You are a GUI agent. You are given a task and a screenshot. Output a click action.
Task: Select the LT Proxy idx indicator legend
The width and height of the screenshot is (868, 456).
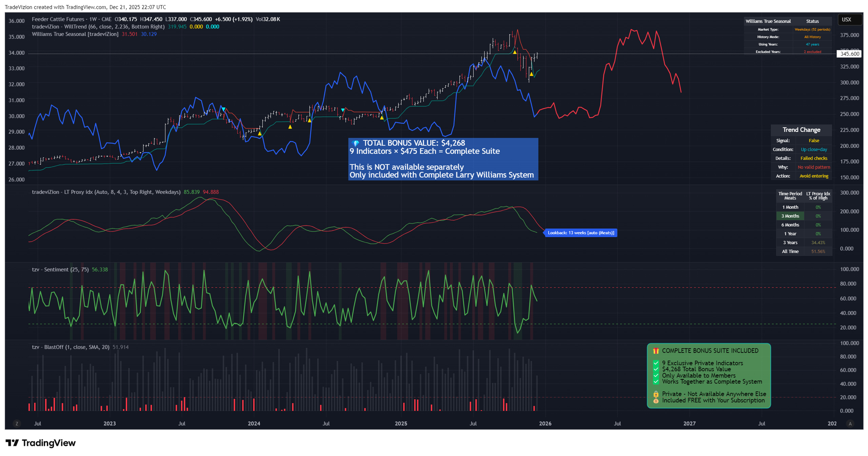(106, 192)
